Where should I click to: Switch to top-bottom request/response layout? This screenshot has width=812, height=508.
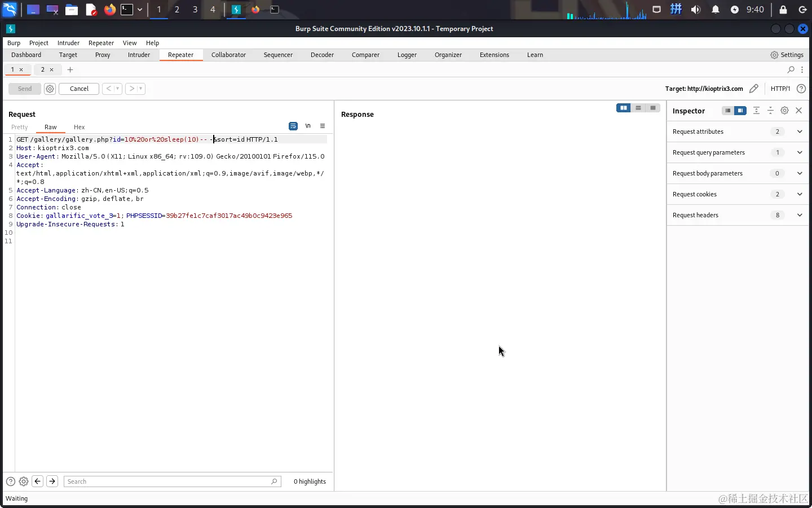pyautogui.click(x=638, y=108)
